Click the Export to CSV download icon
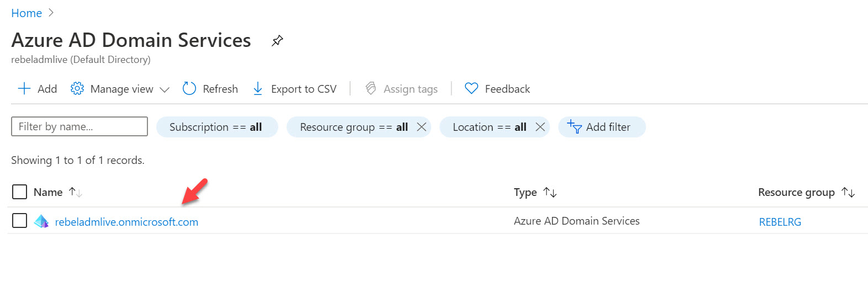 (x=258, y=89)
